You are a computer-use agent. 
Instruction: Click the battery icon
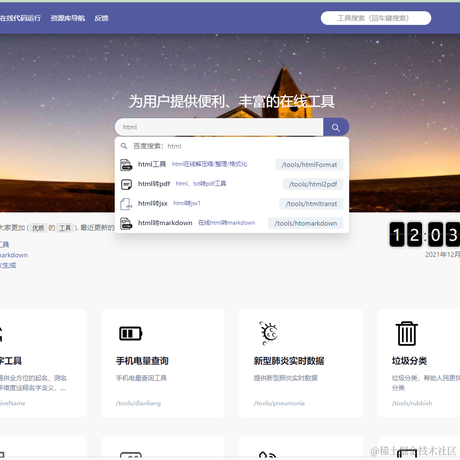[x=131, y=333]
